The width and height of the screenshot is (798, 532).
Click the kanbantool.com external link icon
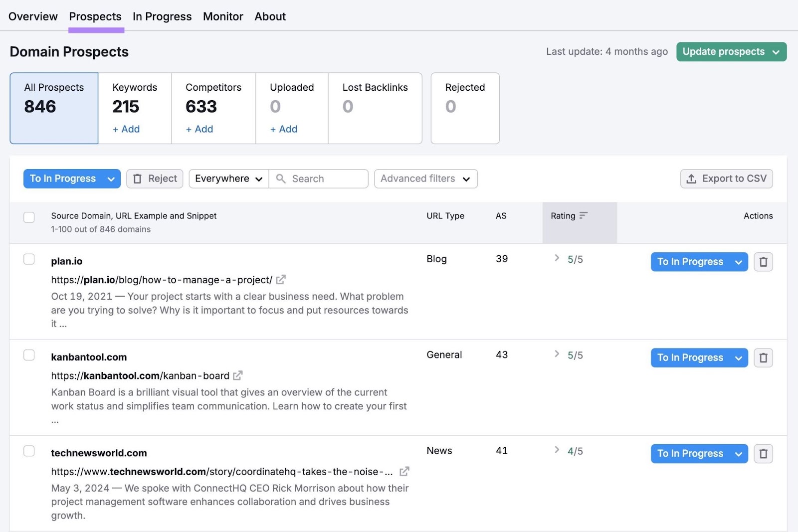point(238,375)
